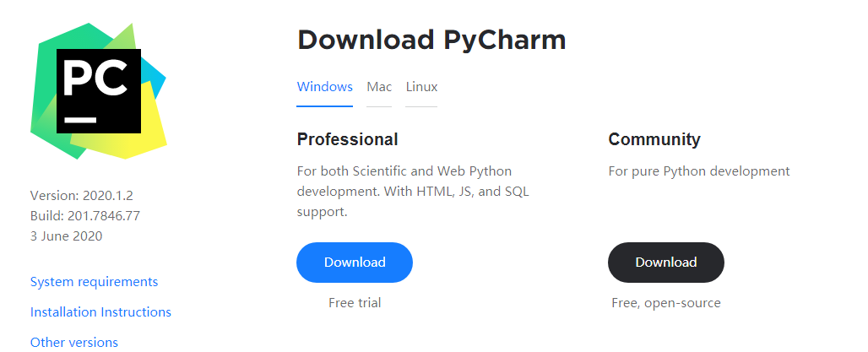Switch to the Linux tab
Viewport: 868px width, 352px height.
421,87
